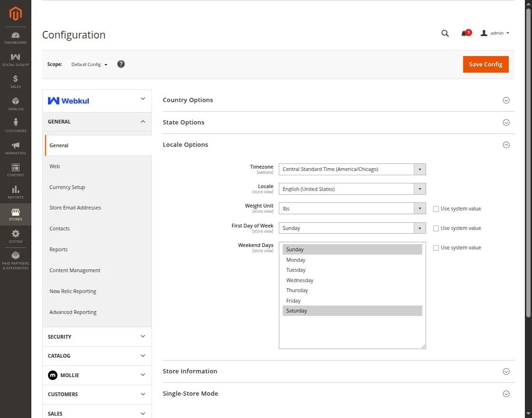Click the search magnifier icon
Screen dimensions: 532x418
tap(445, 33)
